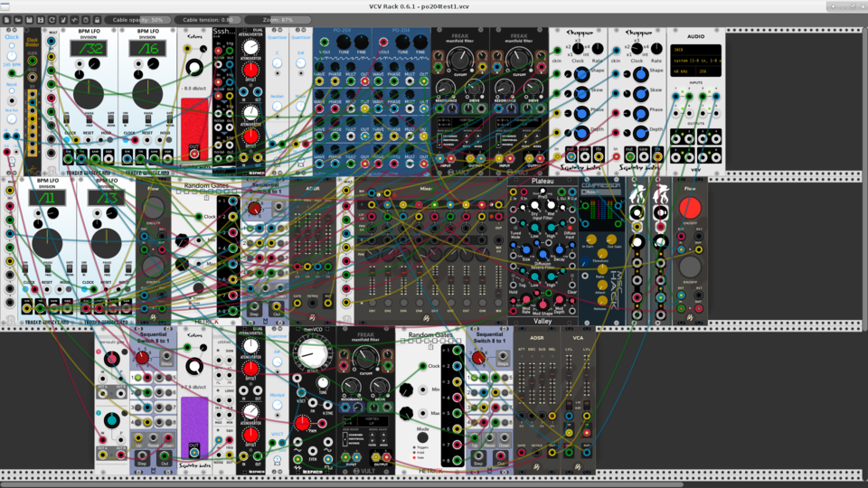Open the JACK driver menu in AUDIO
This screenshot has width=868, height=488.
(x=696, y=49)
